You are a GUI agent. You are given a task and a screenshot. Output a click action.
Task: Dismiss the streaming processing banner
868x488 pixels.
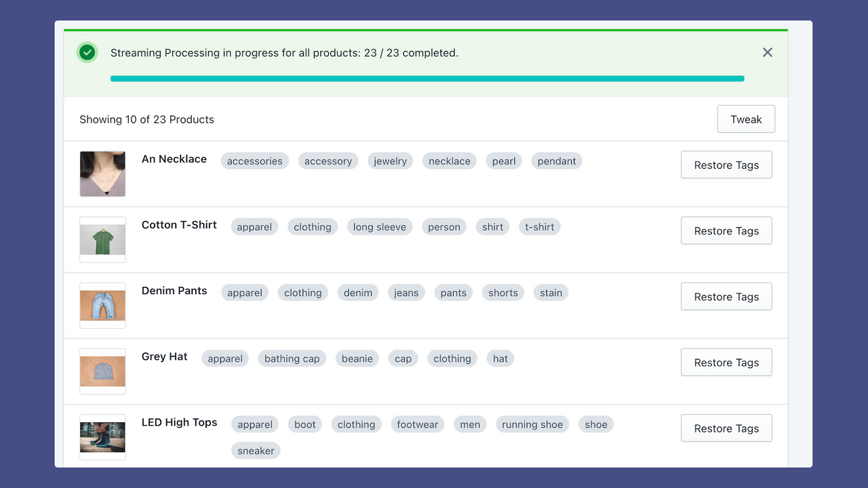pos(767,52)
